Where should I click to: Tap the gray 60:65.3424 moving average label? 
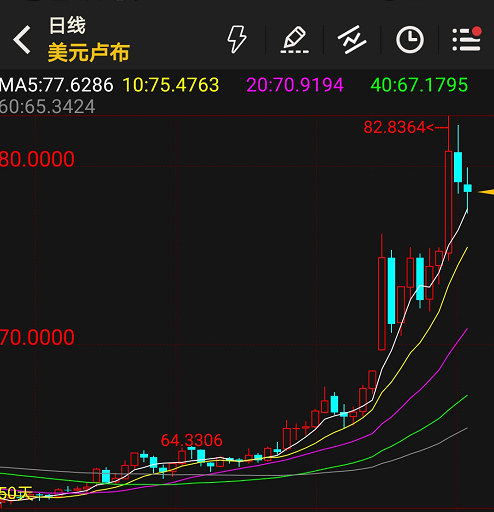(x=48, y=107)
